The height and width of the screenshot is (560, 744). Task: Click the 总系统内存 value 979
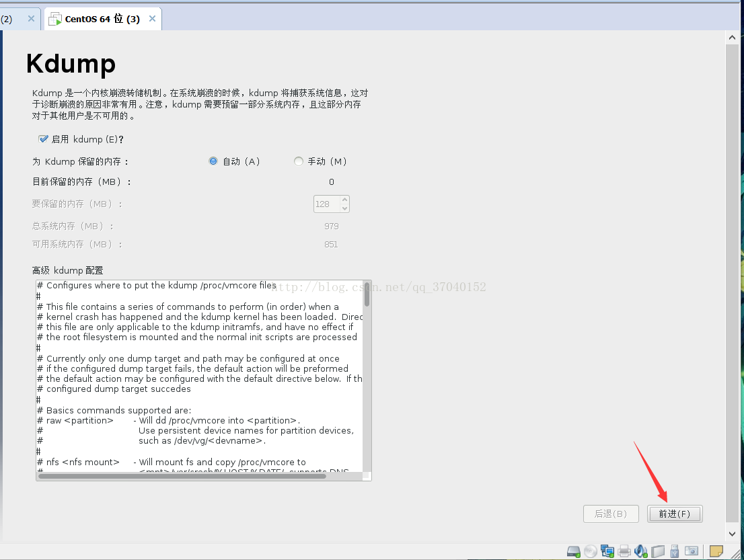coord(331,226)
